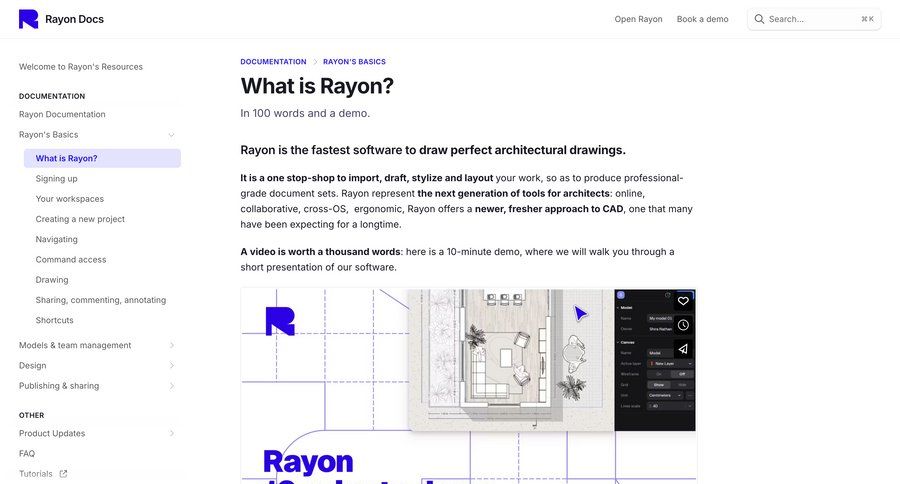Click the What is Rayon? page heading
This screenshot has width=900, height=484.
317,86
